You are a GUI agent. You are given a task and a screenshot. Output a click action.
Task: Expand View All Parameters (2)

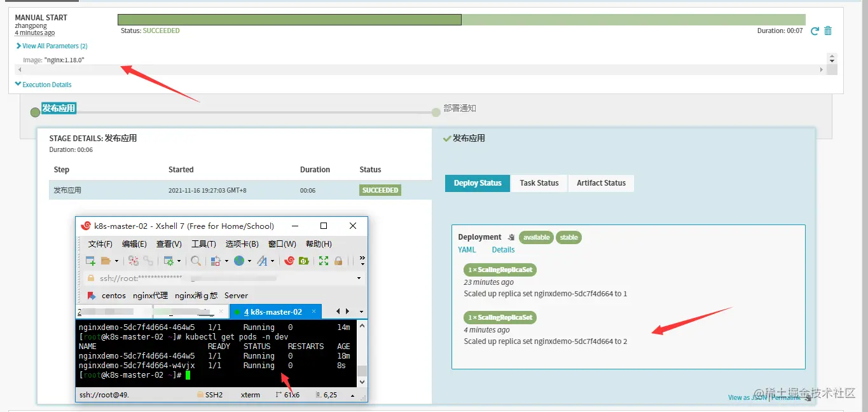[x=52, y=46]
